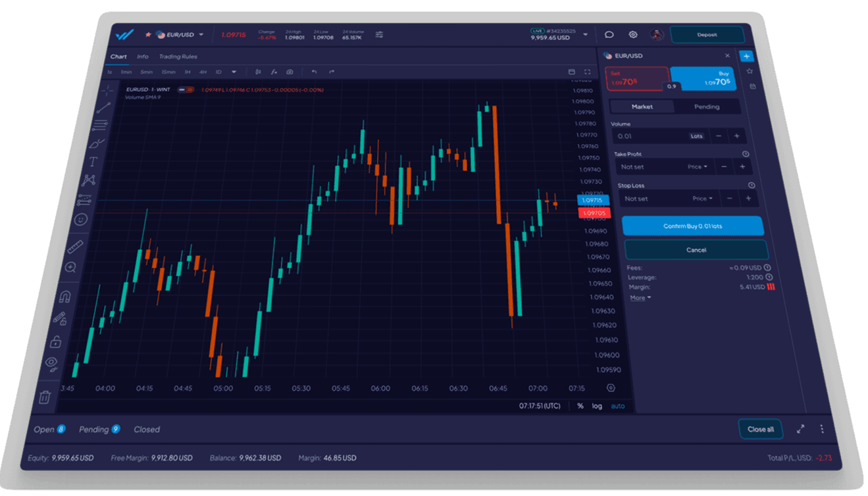Click the Sell price button
The height and width of the screenshot is (496, 868).
pos(636,79)
